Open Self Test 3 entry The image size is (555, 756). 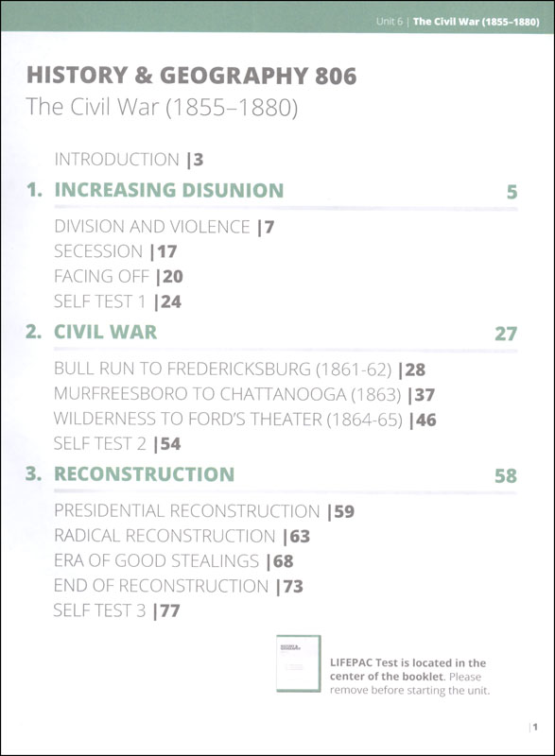point(116,610)
